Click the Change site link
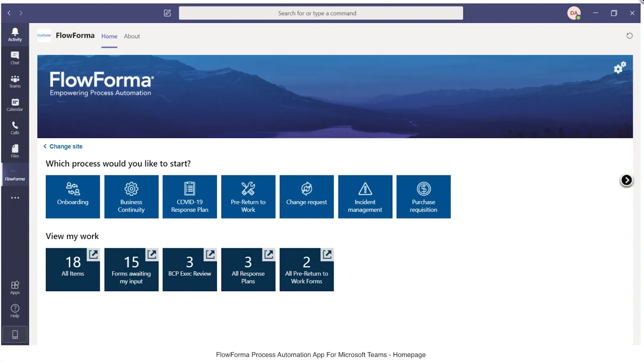644x362 pixels. click(63, 146)
